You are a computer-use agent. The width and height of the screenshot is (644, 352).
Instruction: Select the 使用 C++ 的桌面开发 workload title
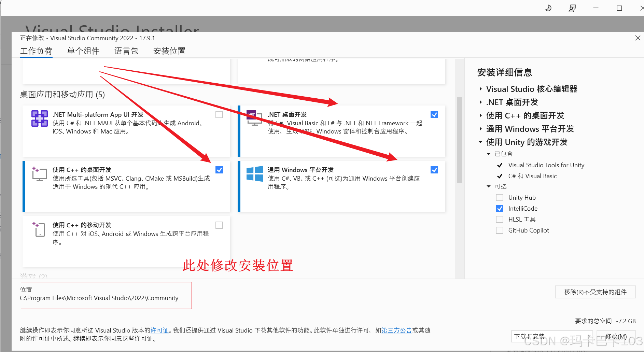[82, 170]
